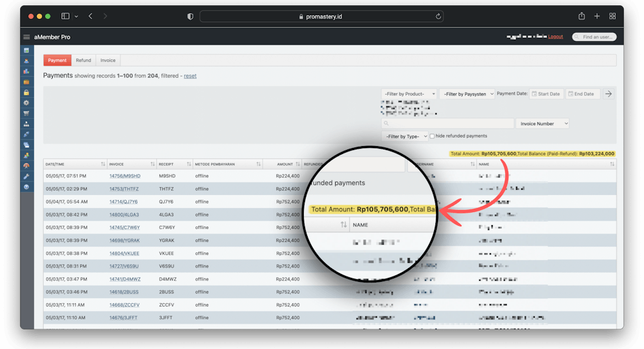Select date cell 05/04/17, 05:54 AM
Image resolution: width=644 pixels, height=349 pixels.
(x=66, y=202)
